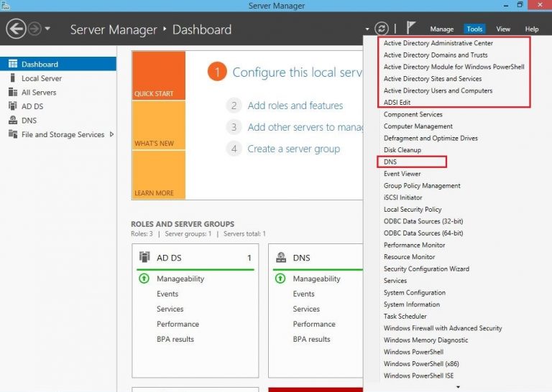Click the AD DS sidebar icon

(x=13, y=106)
